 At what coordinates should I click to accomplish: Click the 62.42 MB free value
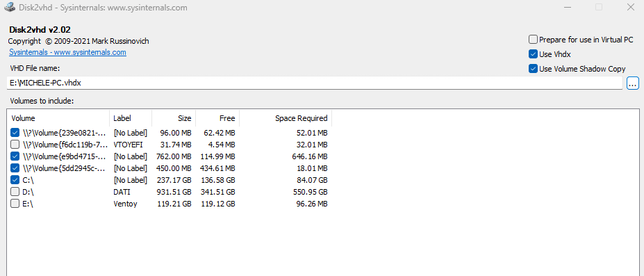tap(220, 132)
